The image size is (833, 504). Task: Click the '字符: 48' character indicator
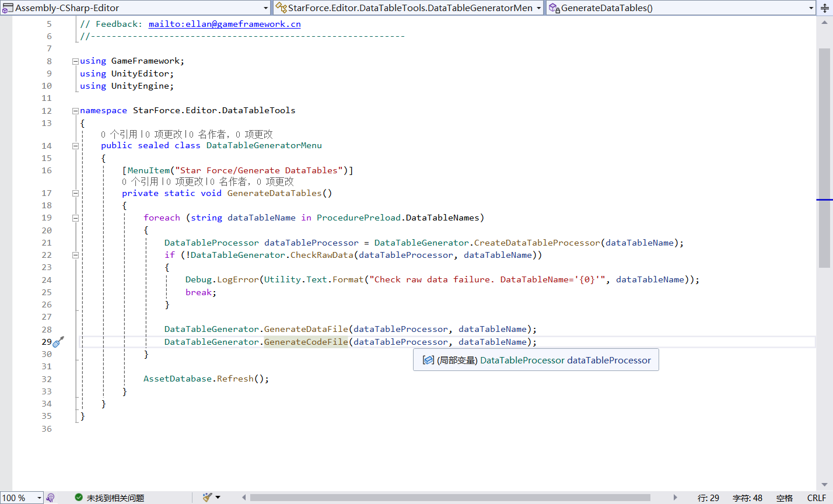[747, 498]
